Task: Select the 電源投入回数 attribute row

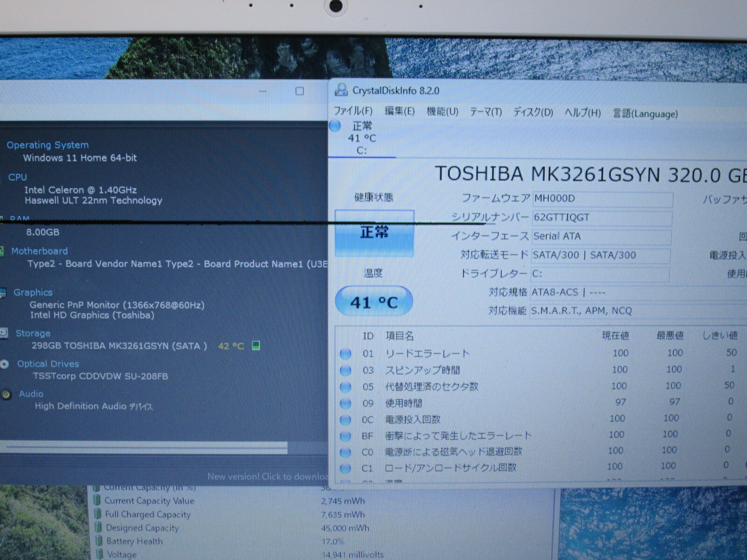Action: click(x=541, y=419)
